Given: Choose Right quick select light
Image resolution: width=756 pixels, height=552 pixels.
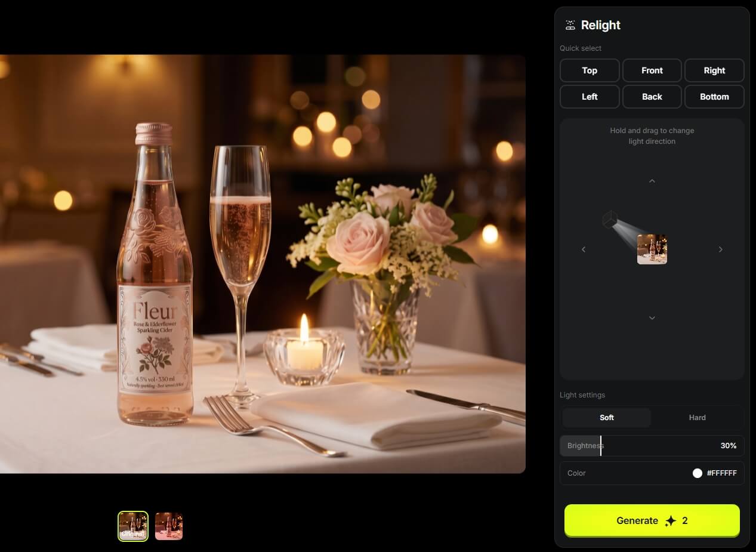Looking at the screenshot, I should pos(714,70).
